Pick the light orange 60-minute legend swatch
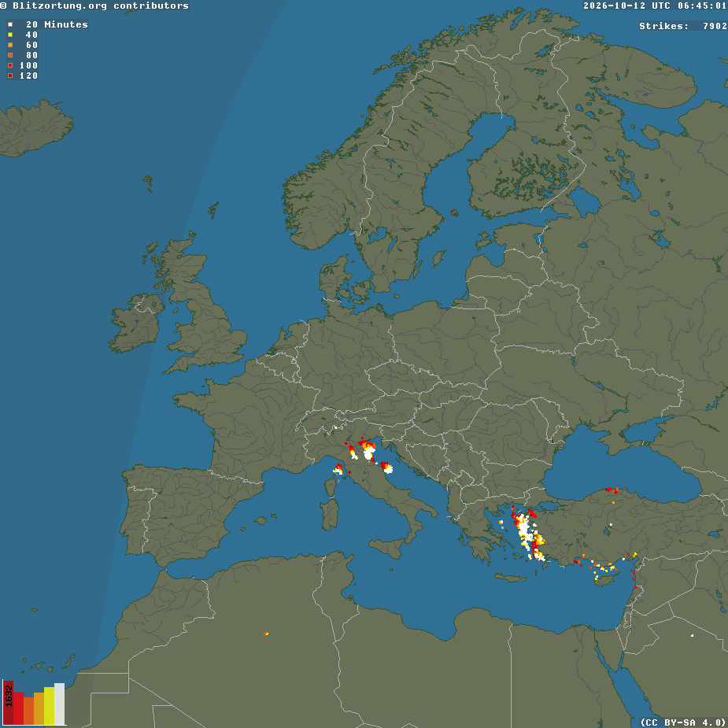This screenshot has height=728, width=728. (x=10, y=45)
